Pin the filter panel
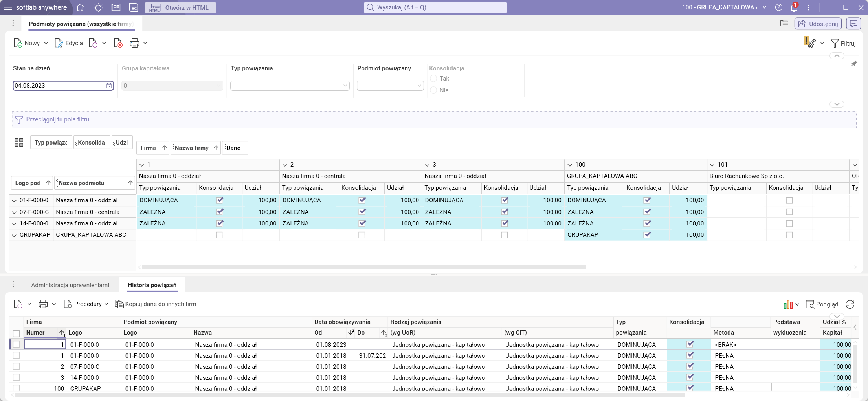Image resolution: width=868 pixels, height=401 pixels. pos(854,64)
